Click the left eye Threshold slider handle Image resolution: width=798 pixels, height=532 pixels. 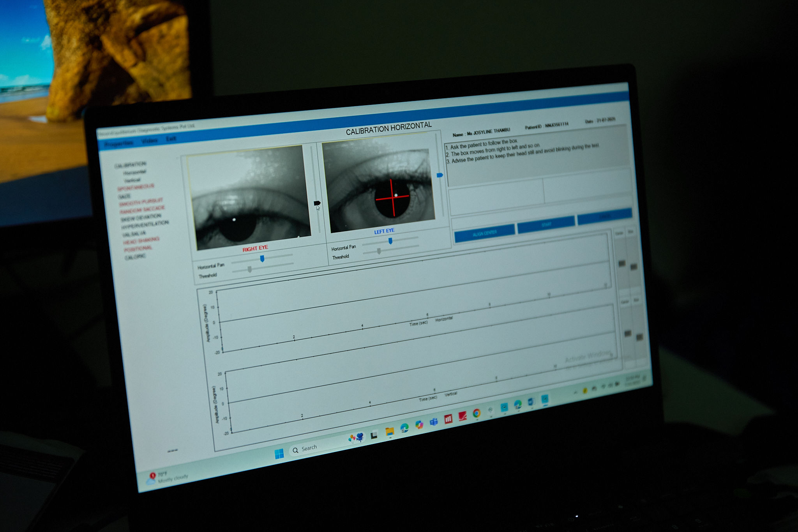(x=378, y=251)
